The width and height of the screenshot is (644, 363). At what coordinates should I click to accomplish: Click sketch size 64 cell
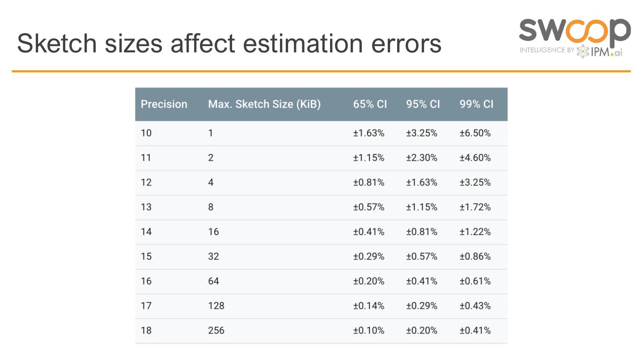[213, 281]
